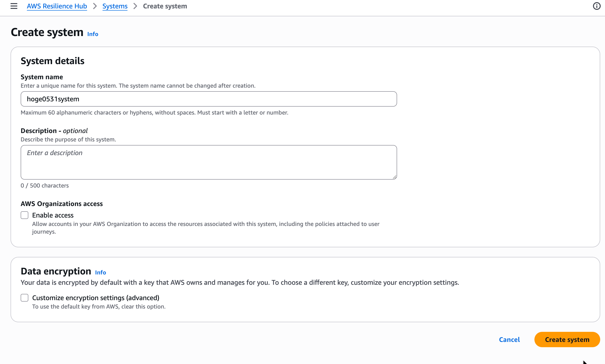
Task: Open the info help panel icon
Action: click(596, 6)
